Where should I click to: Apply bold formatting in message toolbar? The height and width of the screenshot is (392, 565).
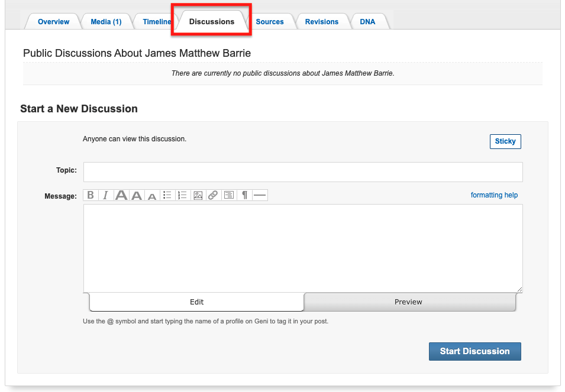91,195
